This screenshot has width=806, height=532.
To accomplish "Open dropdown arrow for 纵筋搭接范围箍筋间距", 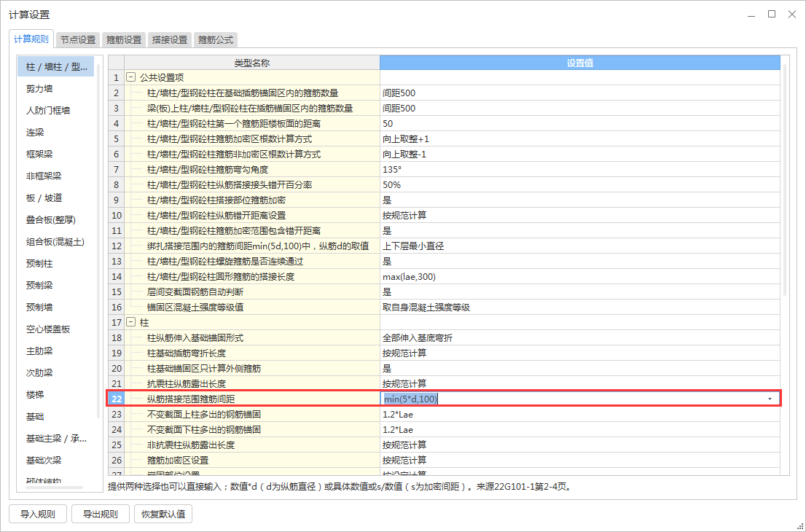I will 770,399.
